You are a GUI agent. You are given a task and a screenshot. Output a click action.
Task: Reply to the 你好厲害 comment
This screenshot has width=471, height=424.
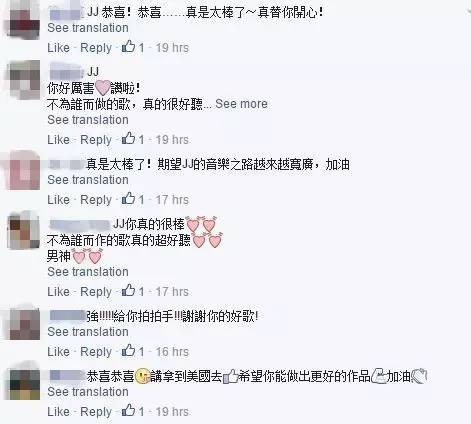click(96, 140)
